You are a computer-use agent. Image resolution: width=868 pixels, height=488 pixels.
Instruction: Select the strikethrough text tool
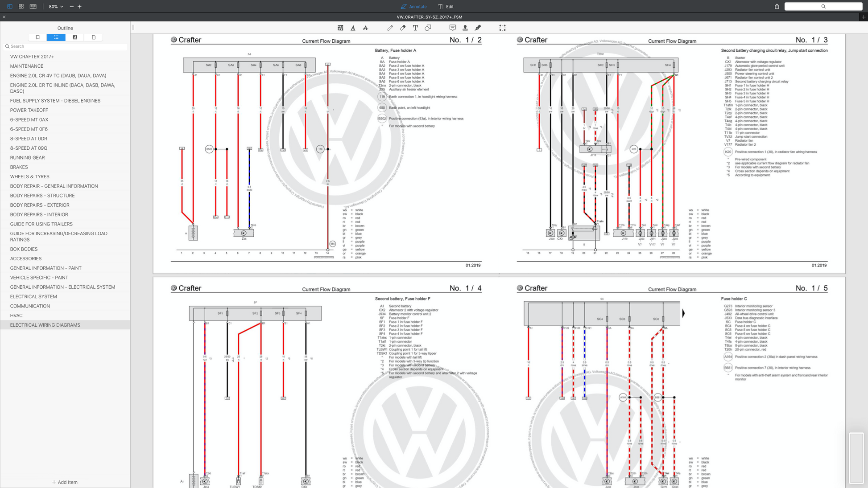365,28
